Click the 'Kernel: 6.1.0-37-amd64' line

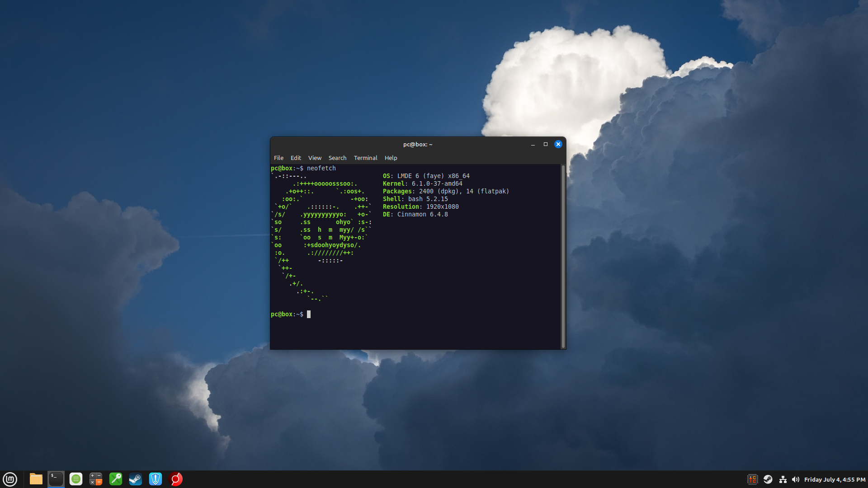coord(423,183)
